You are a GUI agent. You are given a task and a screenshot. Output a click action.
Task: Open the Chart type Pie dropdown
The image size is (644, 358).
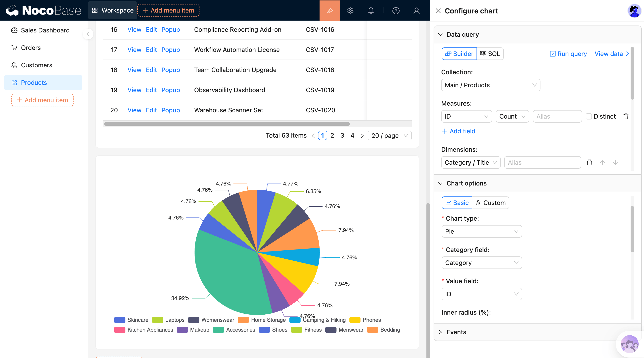481,231
